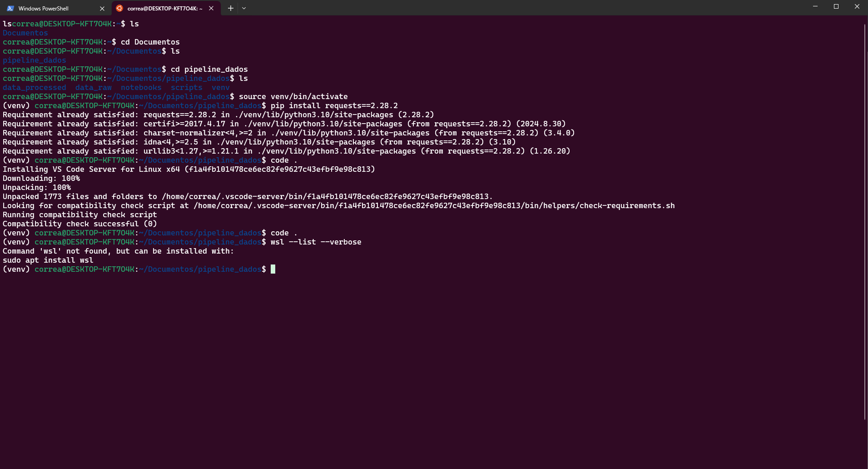The height and width of the screenshot is (469, 868).
Task: Click "Command 'wsl' not found" message
Action: pyautogui.click(x=119, y=251)
